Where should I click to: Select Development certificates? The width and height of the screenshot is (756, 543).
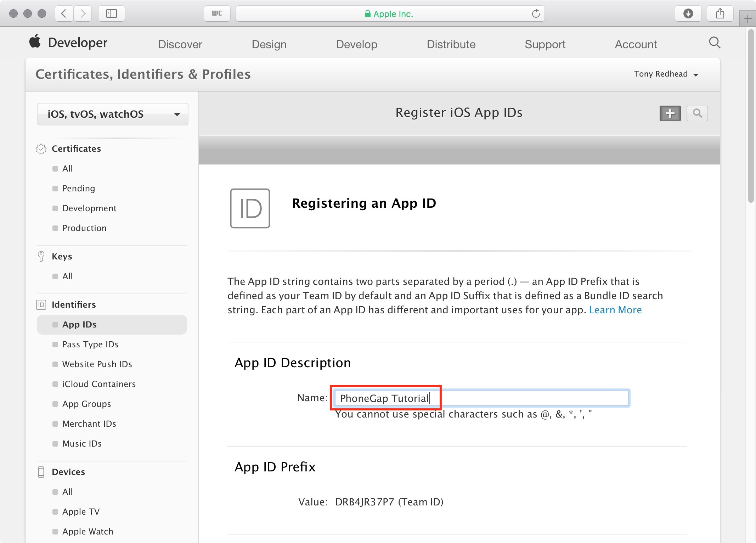[x=89, y=208]
